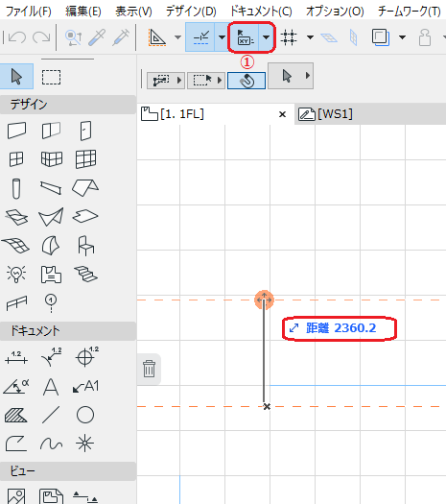Viewport: 446px width, 504px height.
Task: Toggle the snap guides button
Action: [200, 37]
